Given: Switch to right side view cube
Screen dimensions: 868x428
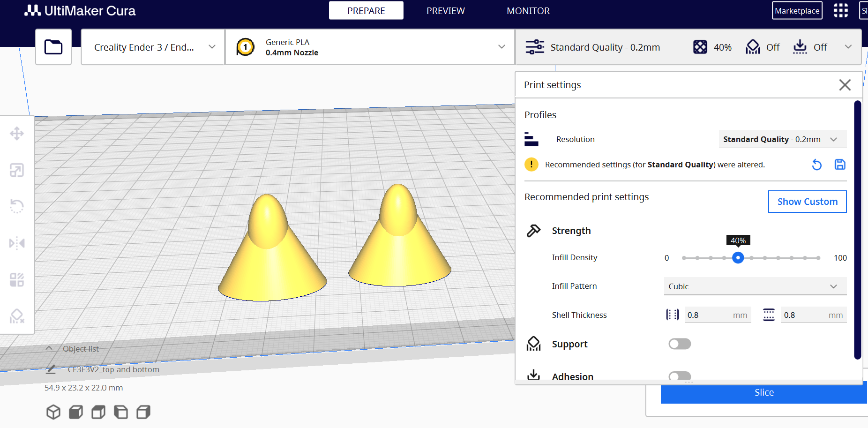Looking at the screenshot, I should point(143,412).
